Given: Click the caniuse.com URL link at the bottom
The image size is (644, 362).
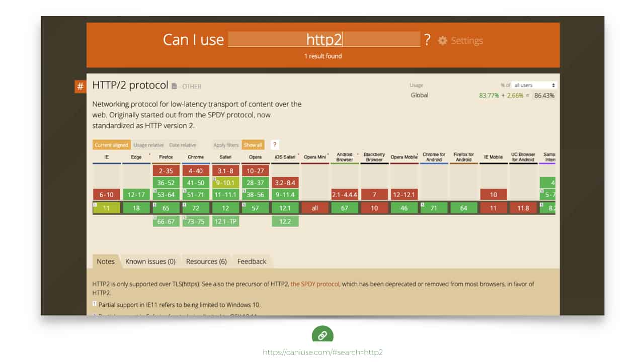Looking at the screenshot, I should pyautogui.click(x=323, y=352).
